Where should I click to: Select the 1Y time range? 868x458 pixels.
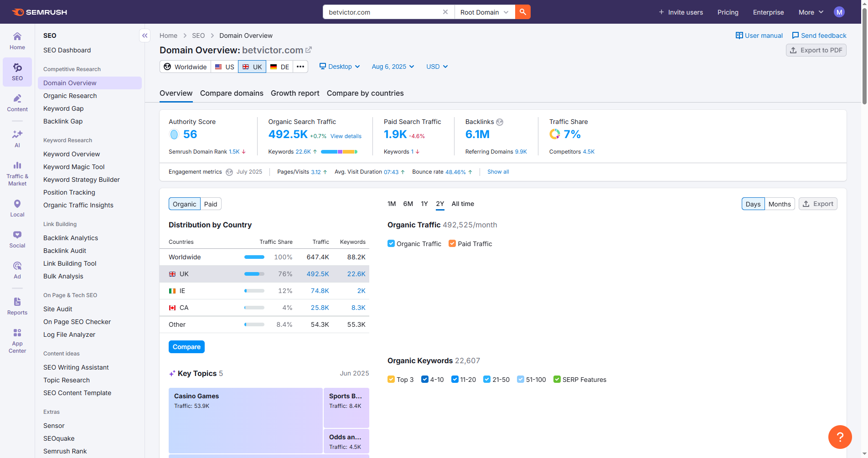click(424, 204)
